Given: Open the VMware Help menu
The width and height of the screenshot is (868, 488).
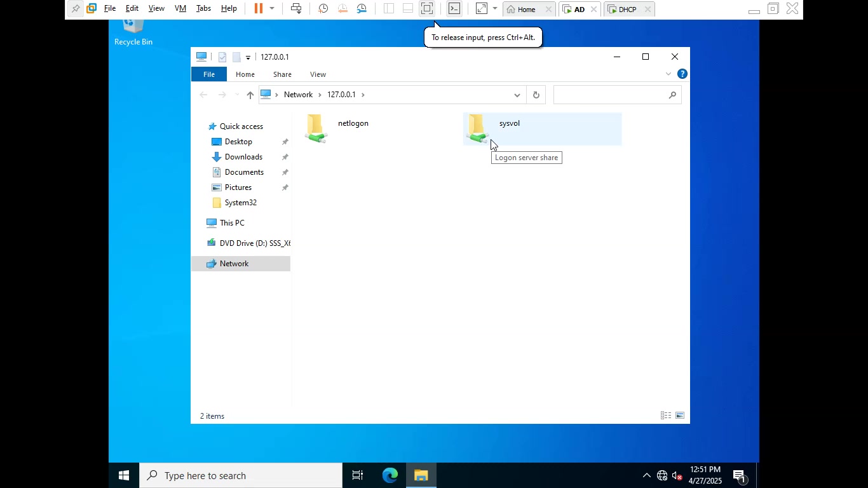Looking at the screenshot, I should point(229,9).
